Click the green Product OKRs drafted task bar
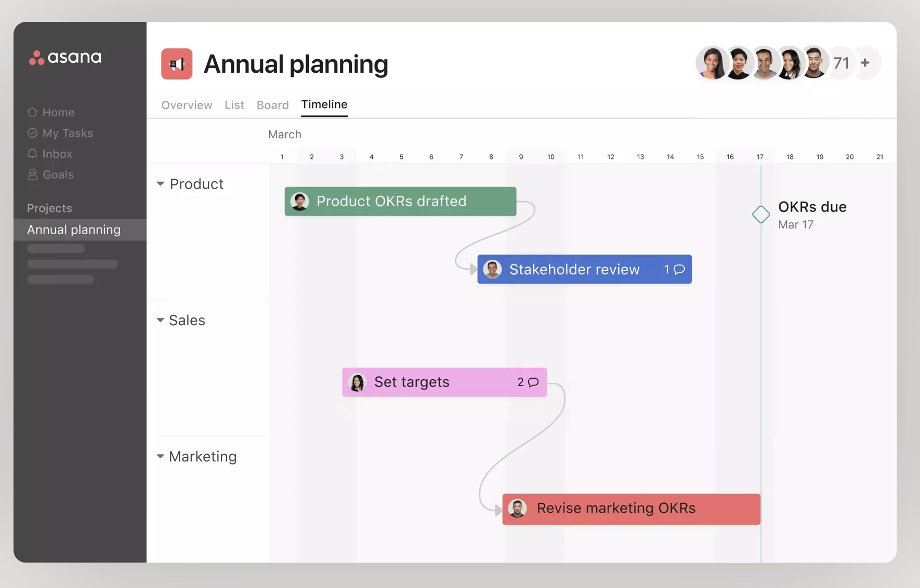 pyautogui.click(x=400, y=202)
